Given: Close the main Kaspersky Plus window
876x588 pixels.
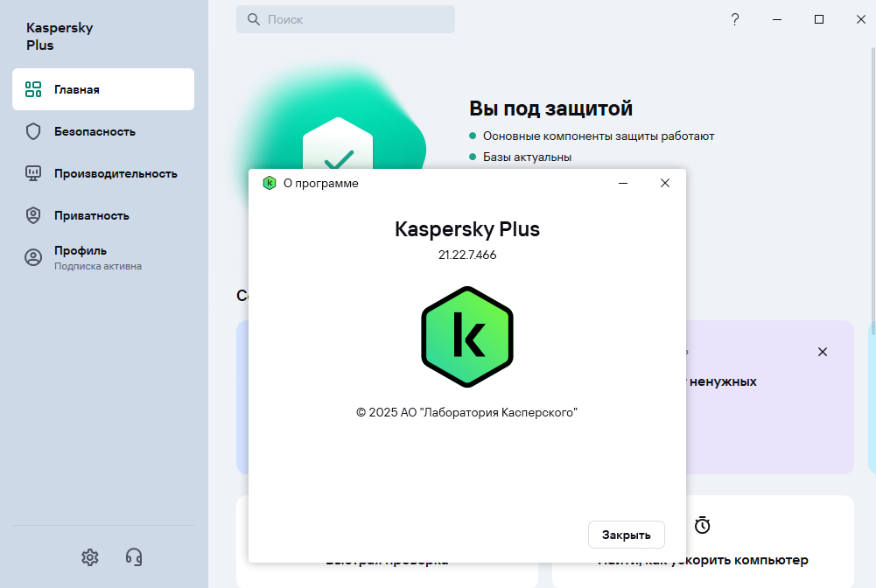Looking at the screenshot, I should click(861, 19).
